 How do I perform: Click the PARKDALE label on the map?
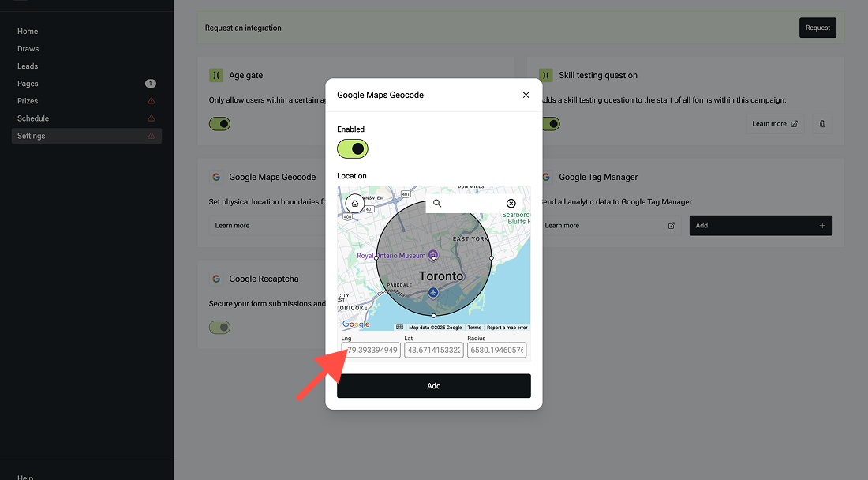pyautogui.click(x=399, y=285)
